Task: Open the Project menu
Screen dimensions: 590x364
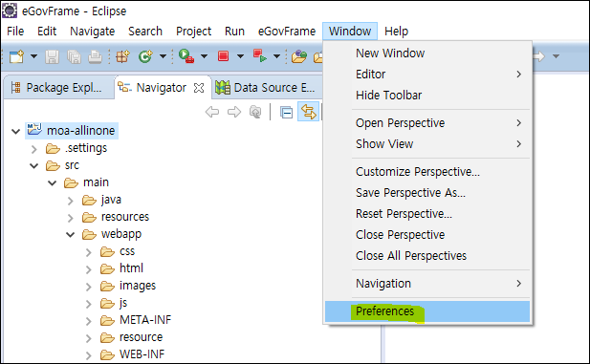Action: click(x=194, y=32)
